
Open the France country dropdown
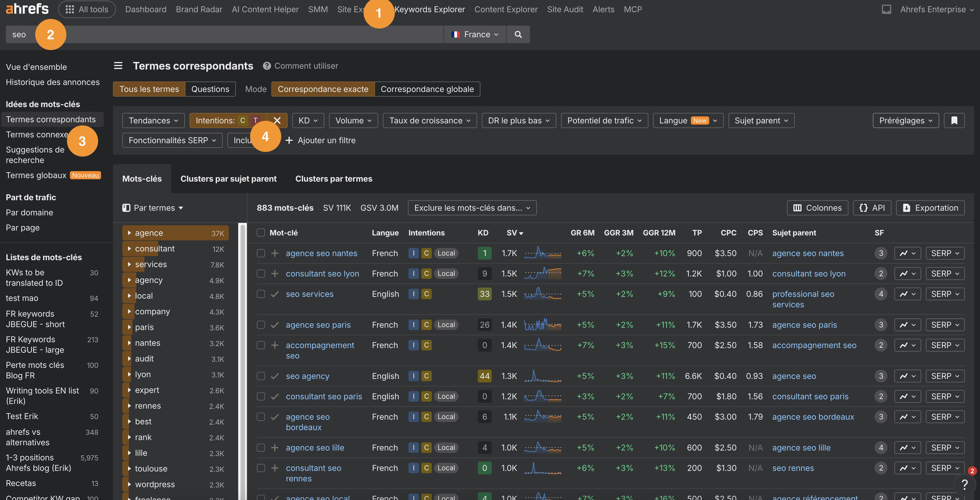[x=474, y=34]
